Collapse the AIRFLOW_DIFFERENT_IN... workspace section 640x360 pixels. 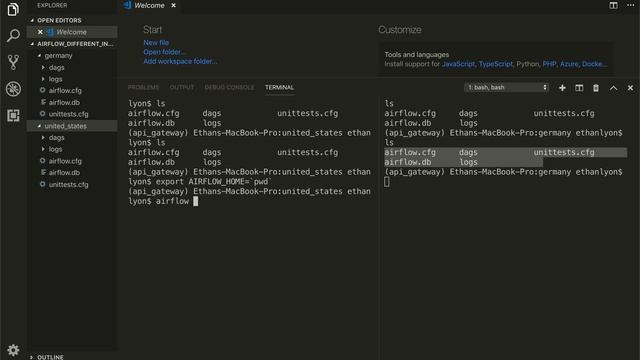32,44
